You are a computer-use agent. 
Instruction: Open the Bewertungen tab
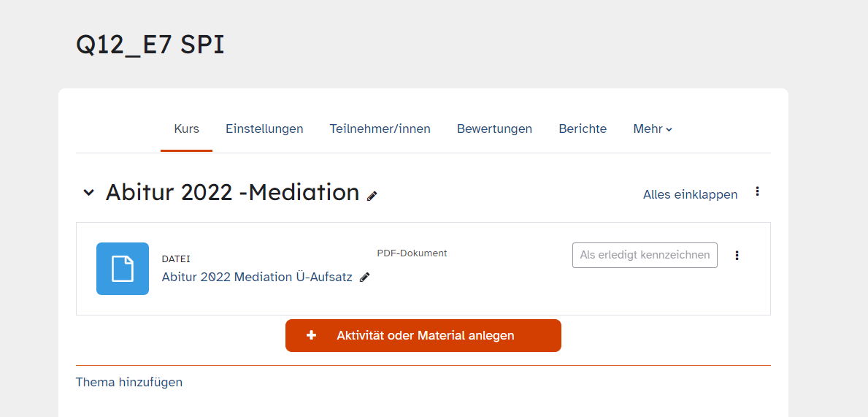pos(494,129)
